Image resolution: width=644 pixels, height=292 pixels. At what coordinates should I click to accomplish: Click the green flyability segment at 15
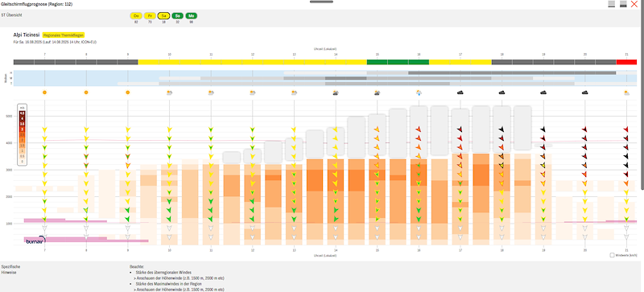[x=398, y=62]
